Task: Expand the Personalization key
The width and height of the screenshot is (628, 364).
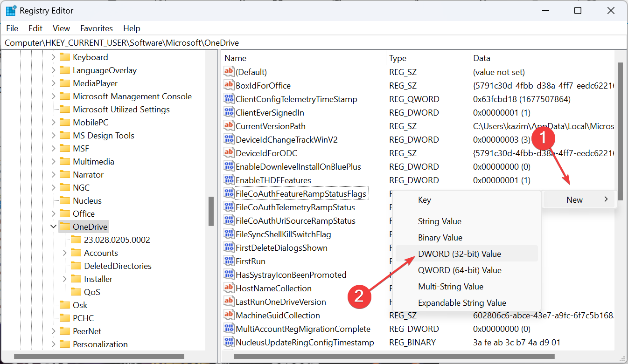Action: 53,344
